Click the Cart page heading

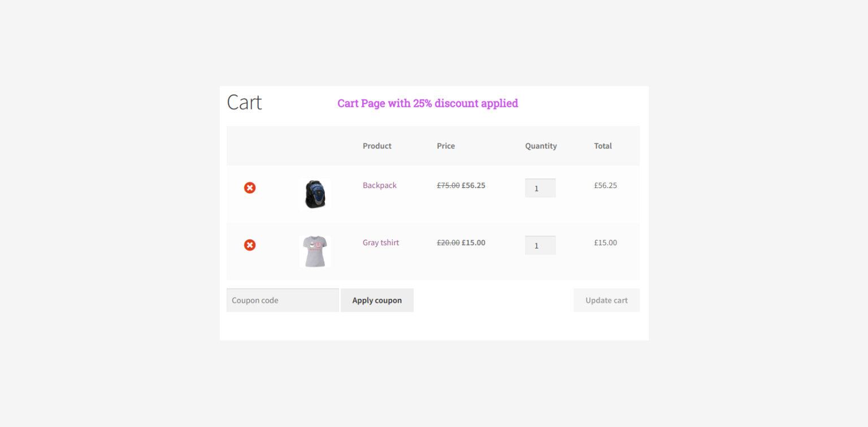pos(244,102)
